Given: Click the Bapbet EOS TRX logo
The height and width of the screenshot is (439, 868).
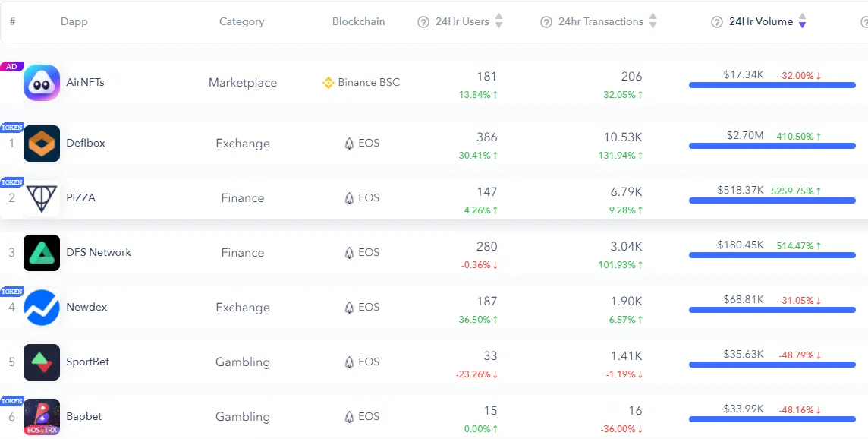Looking at the screenshot, I should click(x=42, y=417).
